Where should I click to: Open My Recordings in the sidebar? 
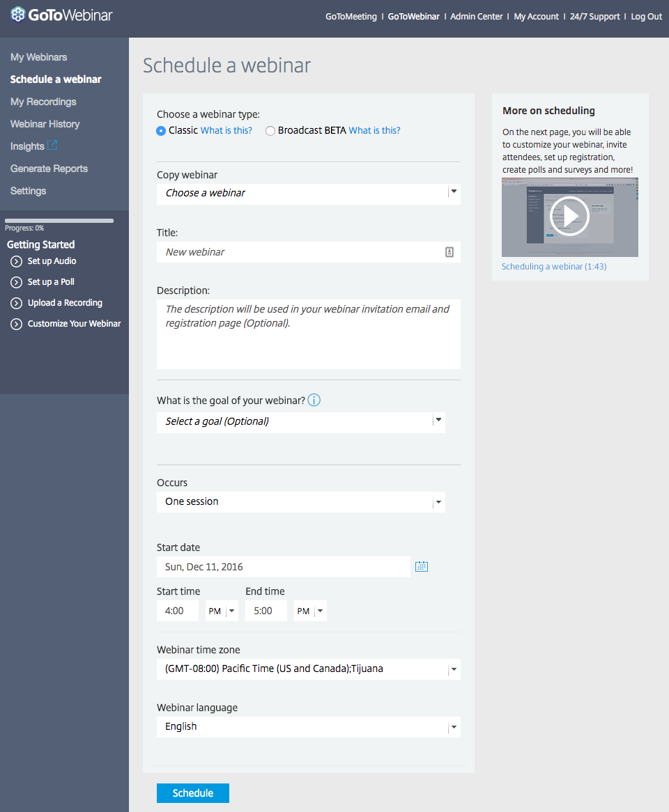click(x=43, y=102)
